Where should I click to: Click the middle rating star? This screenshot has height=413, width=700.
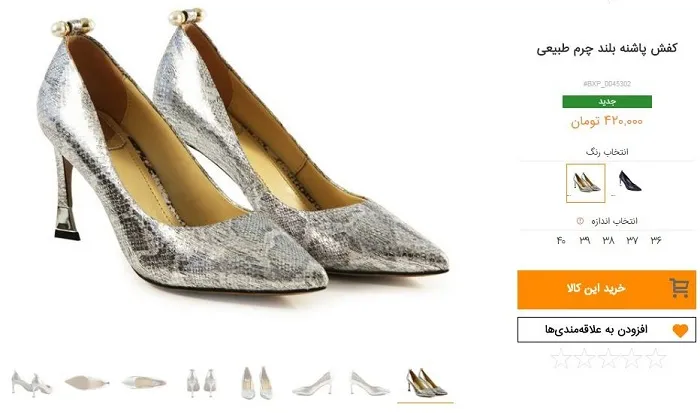[608, 358]
